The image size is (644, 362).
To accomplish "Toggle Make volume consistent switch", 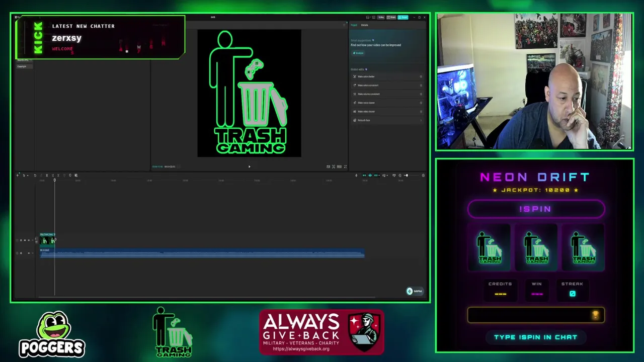I will pyautogui.click(x=421, y=94).
